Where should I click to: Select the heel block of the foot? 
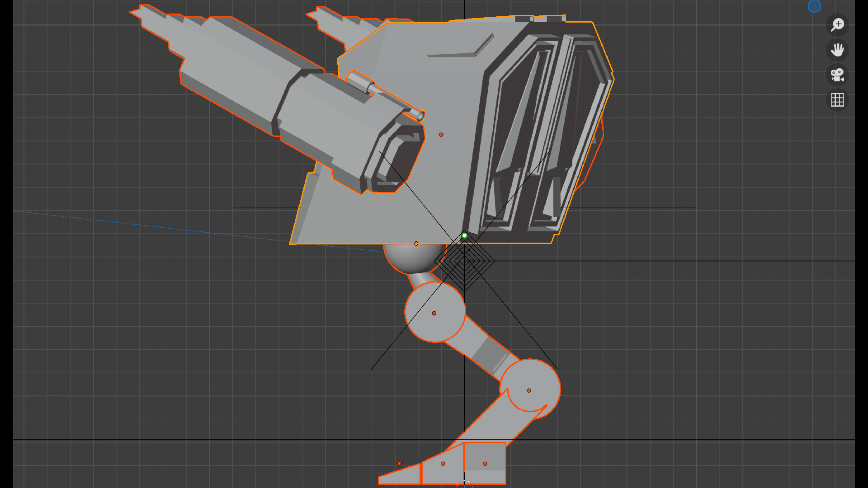(x=485, y=463)
